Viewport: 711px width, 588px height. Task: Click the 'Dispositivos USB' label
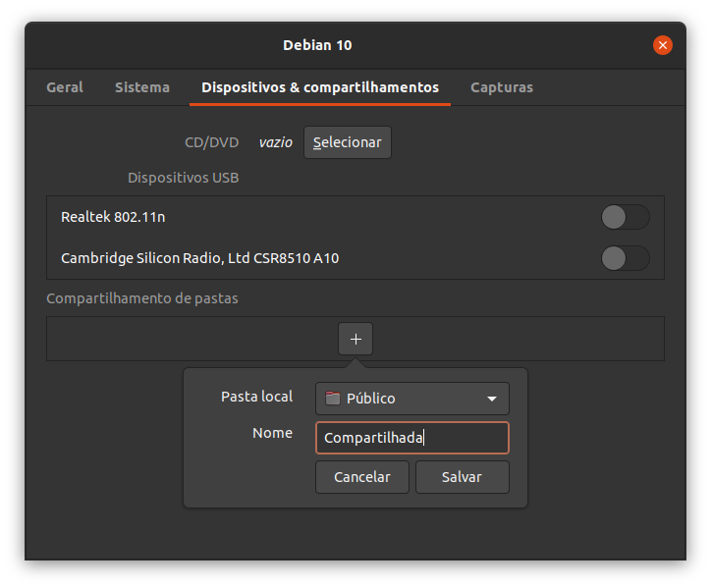click(x=184, y=178)
